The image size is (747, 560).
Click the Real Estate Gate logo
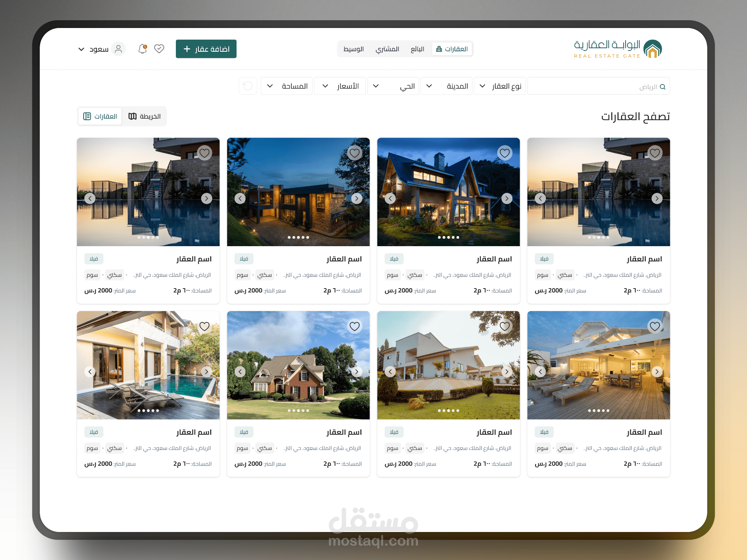click(x=618, y=49)
